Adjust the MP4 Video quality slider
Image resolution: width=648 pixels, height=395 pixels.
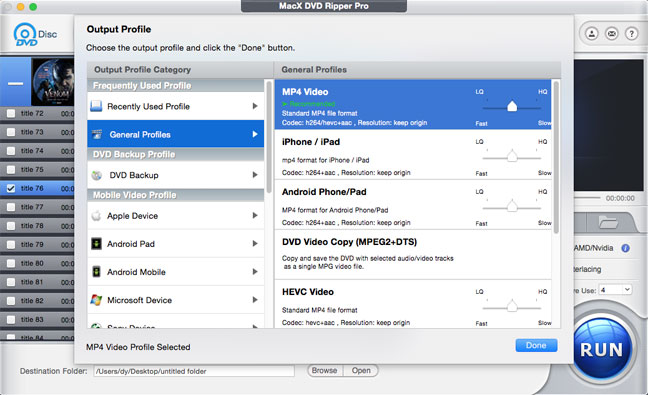[x=512, y=107]
